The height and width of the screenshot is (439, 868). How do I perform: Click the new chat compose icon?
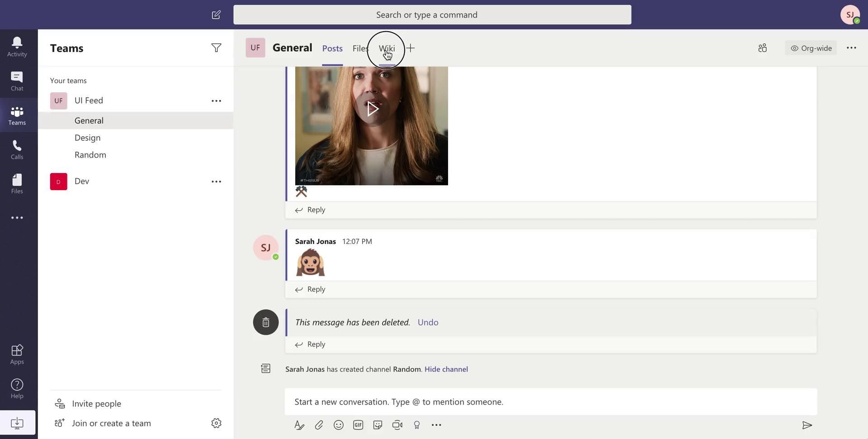pos(216,15)
